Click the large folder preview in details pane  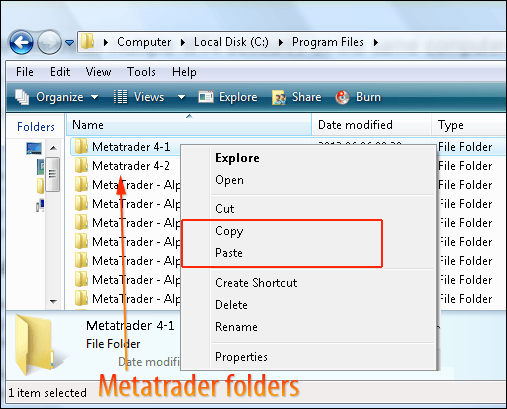(x=34, y=344)
